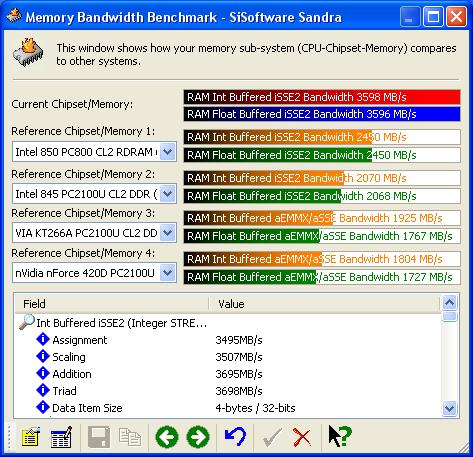Click the burning memory chip module icon

pos(29,52)
